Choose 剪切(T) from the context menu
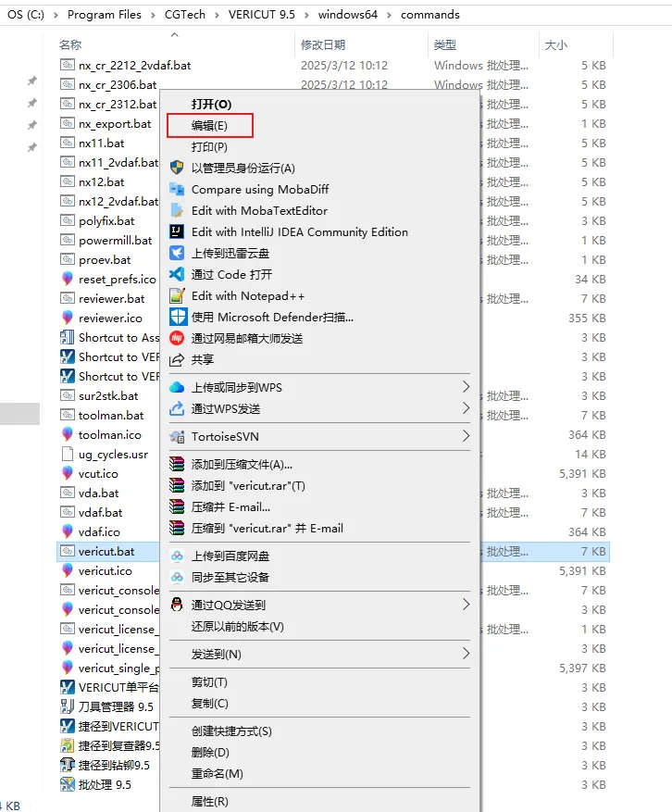This screenshot has height=812, width=672. 319,682
